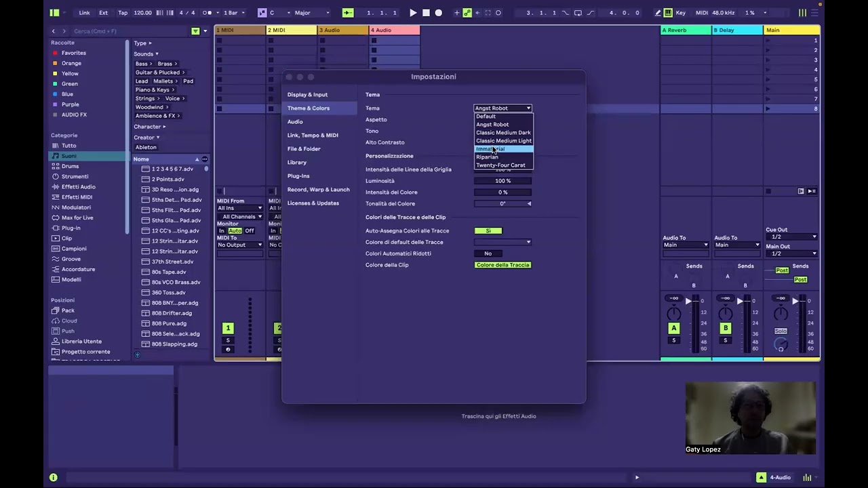Click the Guitar & Plucked filter tag
Image resolution: width=868 pixels, height=488 pixels.
[x=159, y=73]
